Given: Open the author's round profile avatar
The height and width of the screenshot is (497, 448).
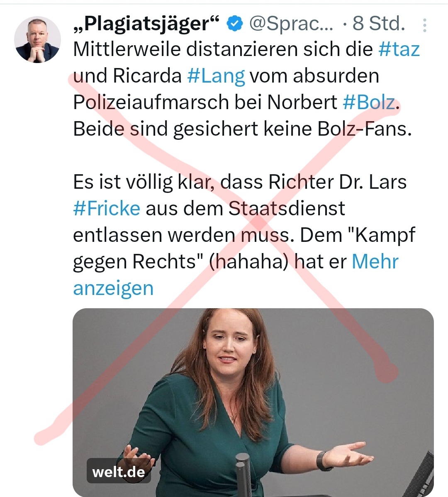Looking at the screenshot, I should coord(37,40).
